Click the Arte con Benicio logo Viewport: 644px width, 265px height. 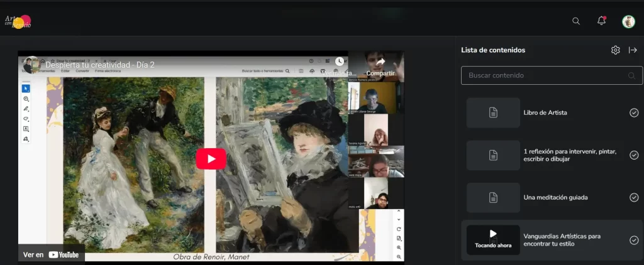(x=18, y=21)
